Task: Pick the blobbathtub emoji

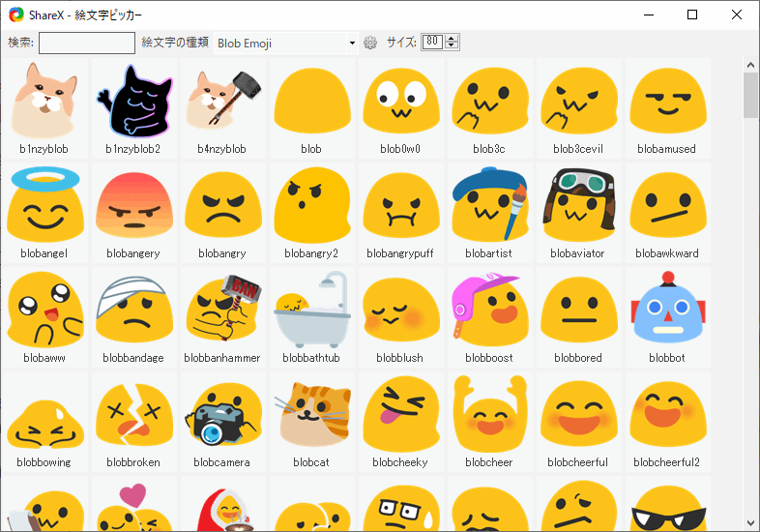Action: coord(312,317)
